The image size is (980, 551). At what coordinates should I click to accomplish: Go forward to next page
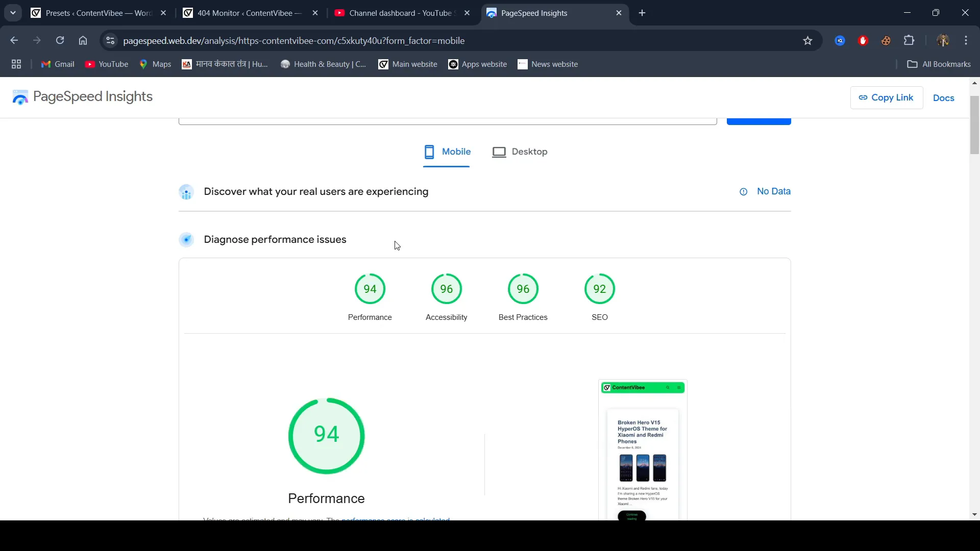(x=37, y=40)
